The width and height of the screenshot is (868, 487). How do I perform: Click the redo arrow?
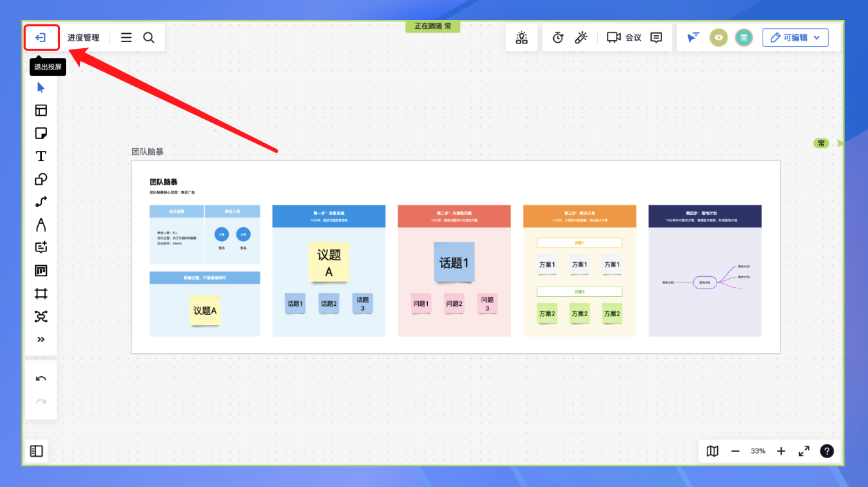[x=41, y=402]
